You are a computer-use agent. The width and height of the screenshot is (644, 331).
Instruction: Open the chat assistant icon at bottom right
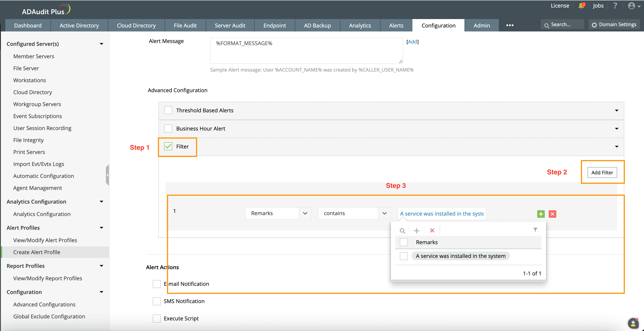tap(633, 323)
